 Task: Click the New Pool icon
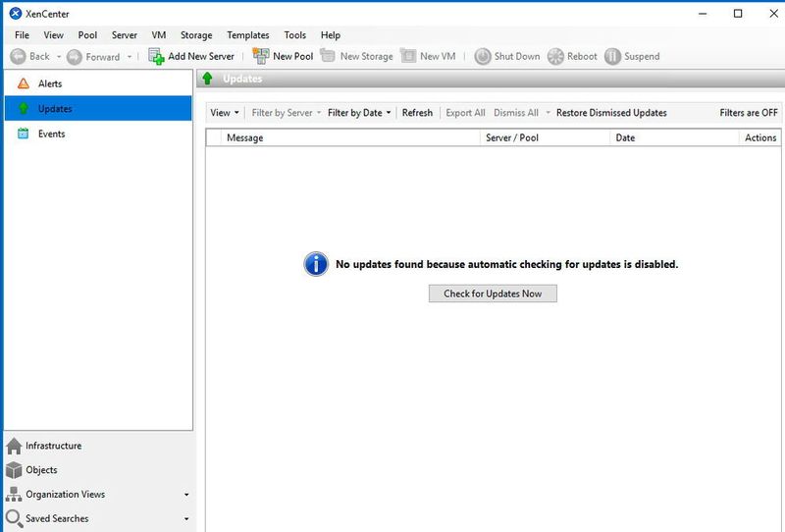[x=260, y=56]
